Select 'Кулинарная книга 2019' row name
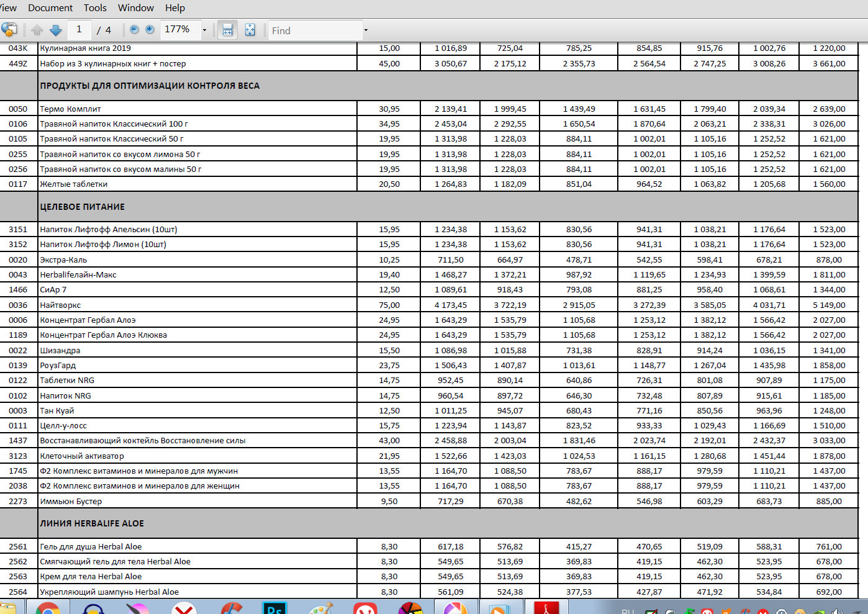 coord(85,48)
